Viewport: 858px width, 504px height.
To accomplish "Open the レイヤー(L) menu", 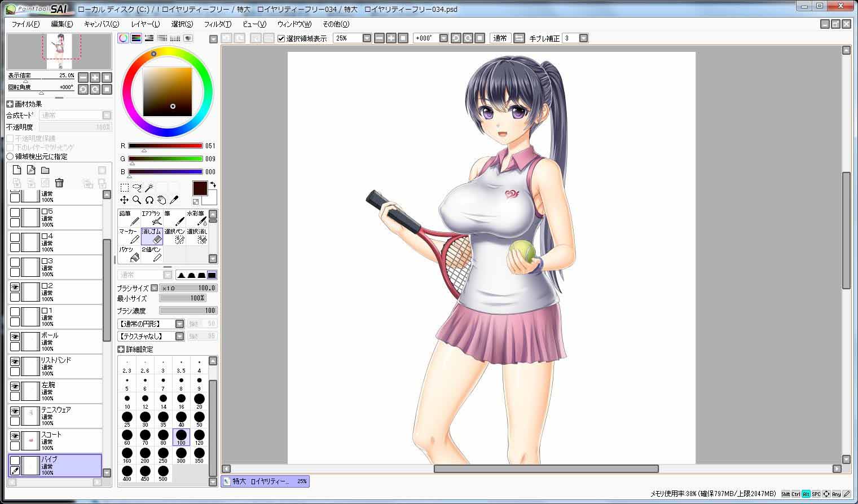I will pyautogui.click(x=146, y=24).
